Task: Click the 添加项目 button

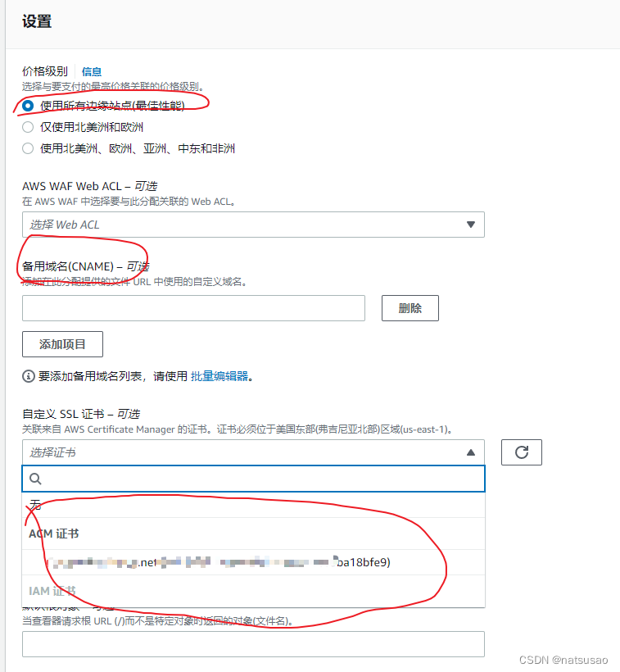Action: [x=62, y=343]
